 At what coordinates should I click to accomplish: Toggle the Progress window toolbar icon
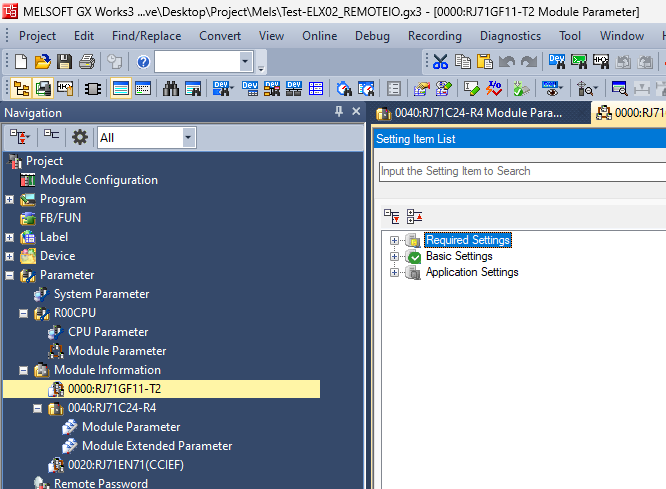click(x=143, y=89)
